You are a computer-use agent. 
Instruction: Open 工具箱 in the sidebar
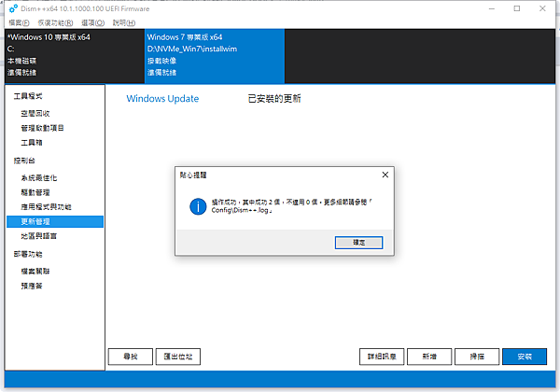pos(32,143)
